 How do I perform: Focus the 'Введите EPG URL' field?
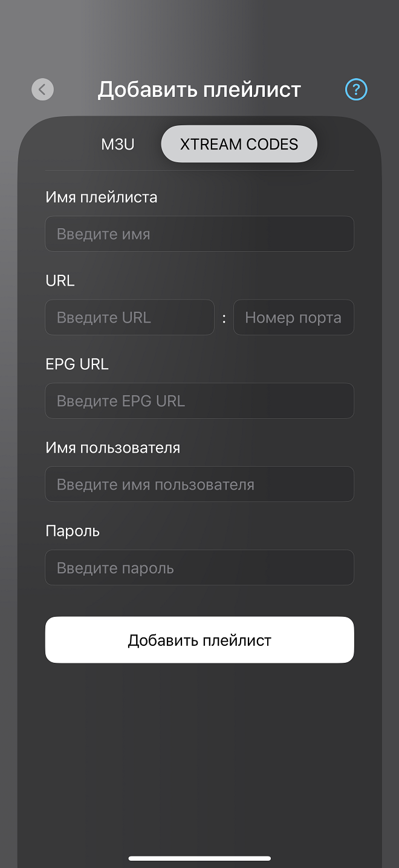[199, 401]
